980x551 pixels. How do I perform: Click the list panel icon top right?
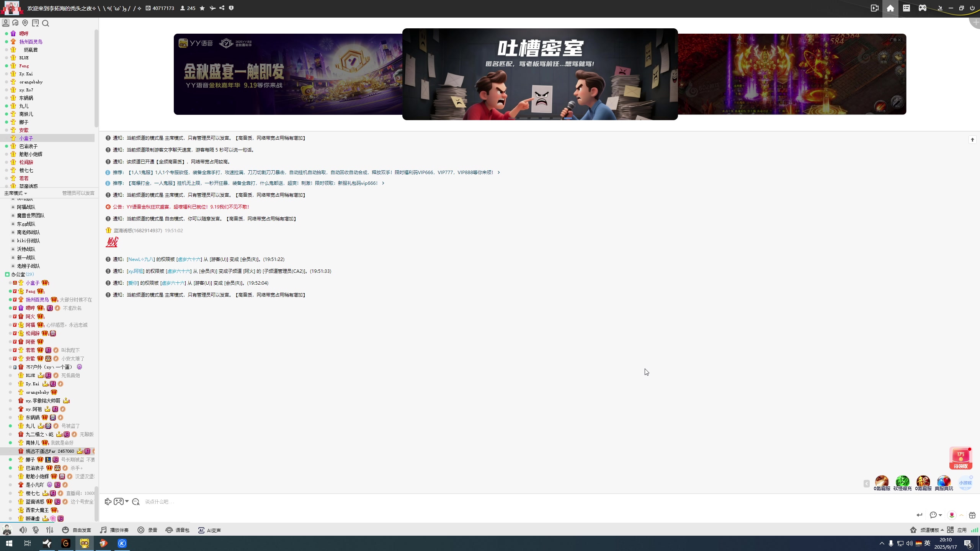point(906,8)
